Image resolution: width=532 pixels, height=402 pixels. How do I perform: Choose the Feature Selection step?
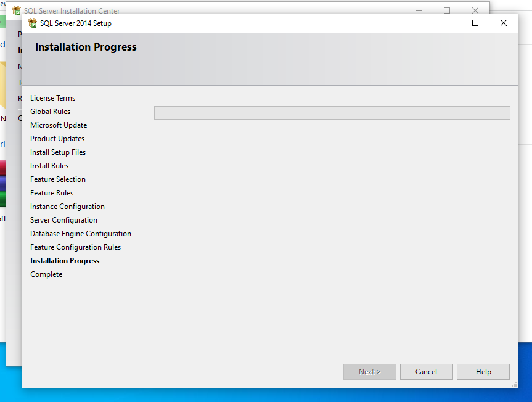(58, 179)
